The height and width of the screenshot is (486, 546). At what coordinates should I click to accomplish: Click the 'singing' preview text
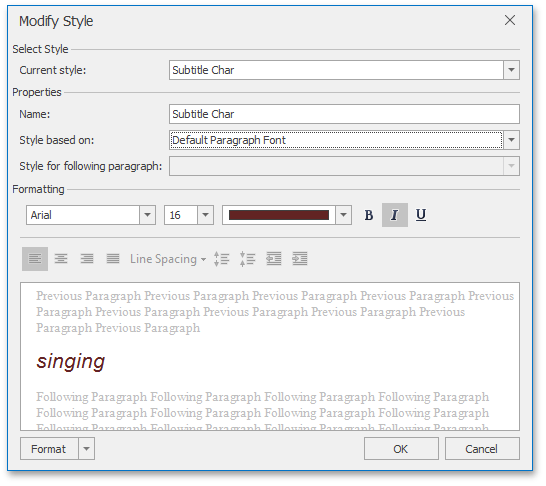(71, 362)
